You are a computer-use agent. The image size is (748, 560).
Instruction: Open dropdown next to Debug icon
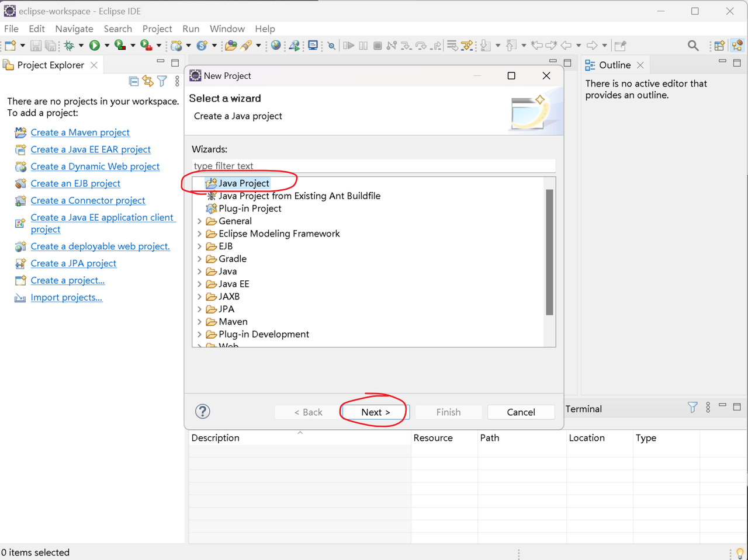coord(81,46)
